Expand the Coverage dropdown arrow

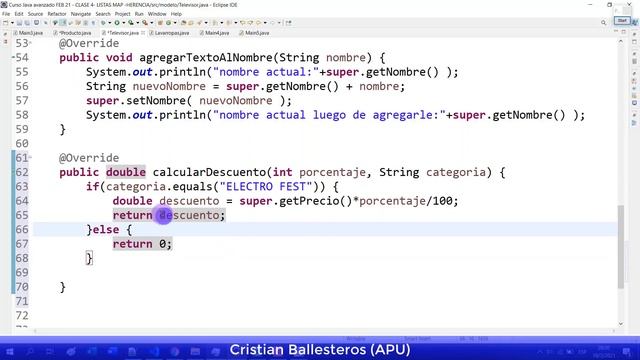pyautogui.click(x=138, y=23)
